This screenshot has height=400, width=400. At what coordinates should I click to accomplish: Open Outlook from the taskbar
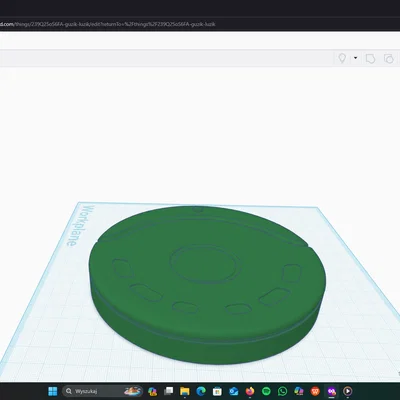click(x=234, y=391)
